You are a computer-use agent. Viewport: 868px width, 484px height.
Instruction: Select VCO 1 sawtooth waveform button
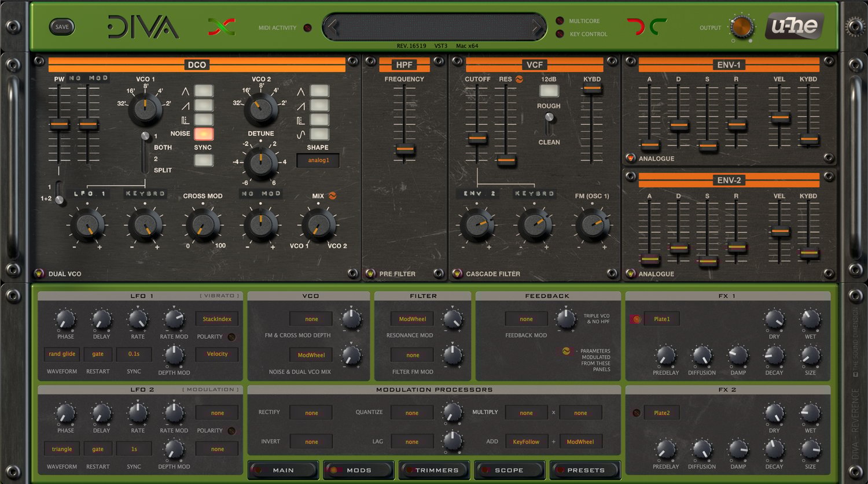coord(204,105)
